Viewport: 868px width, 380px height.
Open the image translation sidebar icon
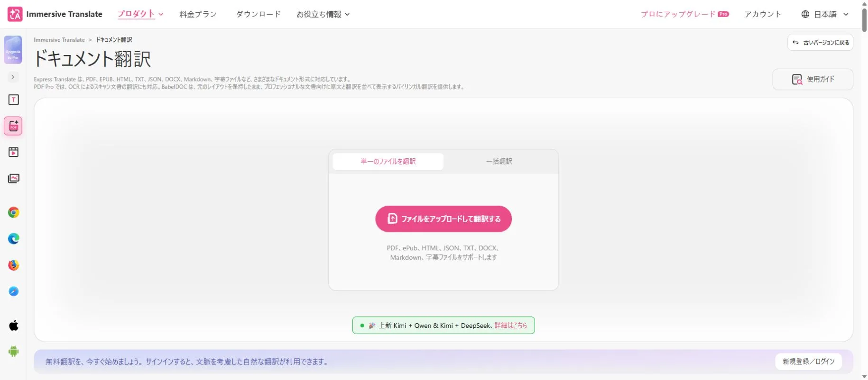[13, 179]
